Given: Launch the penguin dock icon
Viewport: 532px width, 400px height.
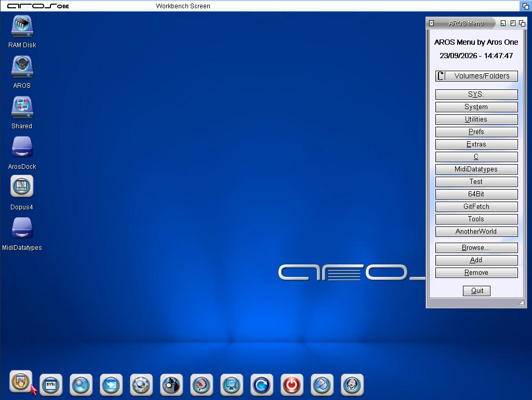Looking at the screenshot, I should 171,385.
